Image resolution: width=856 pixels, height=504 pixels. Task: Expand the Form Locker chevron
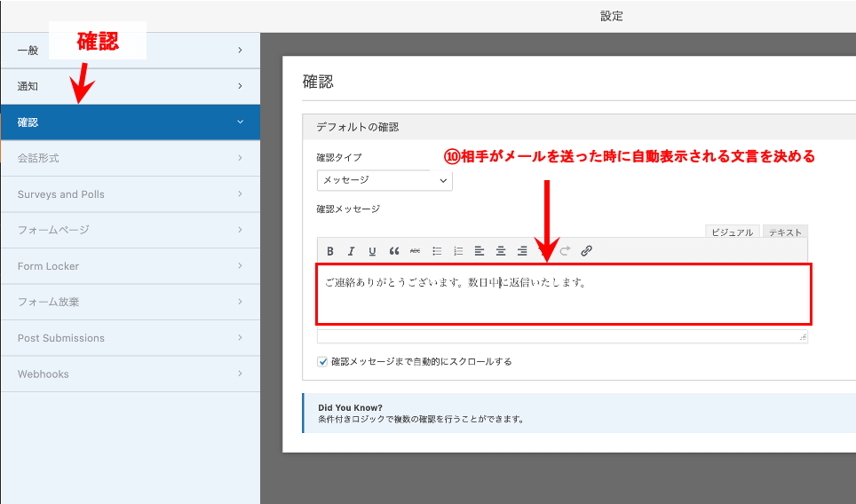241,266
